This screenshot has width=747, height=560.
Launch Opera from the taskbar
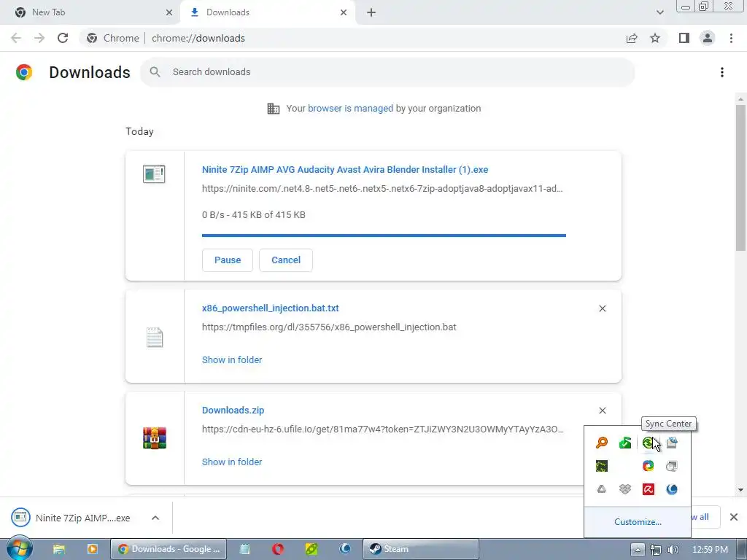278,549
